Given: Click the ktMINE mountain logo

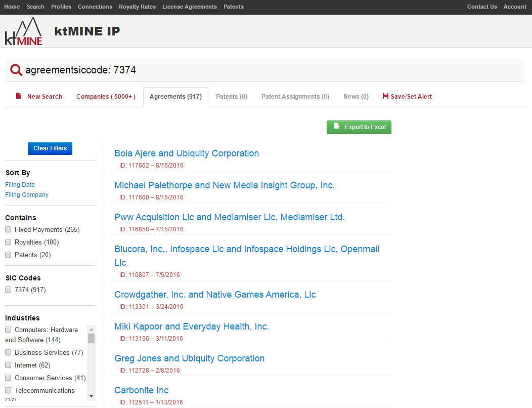Looking at the screenshot, I should [x=23, y=31].
